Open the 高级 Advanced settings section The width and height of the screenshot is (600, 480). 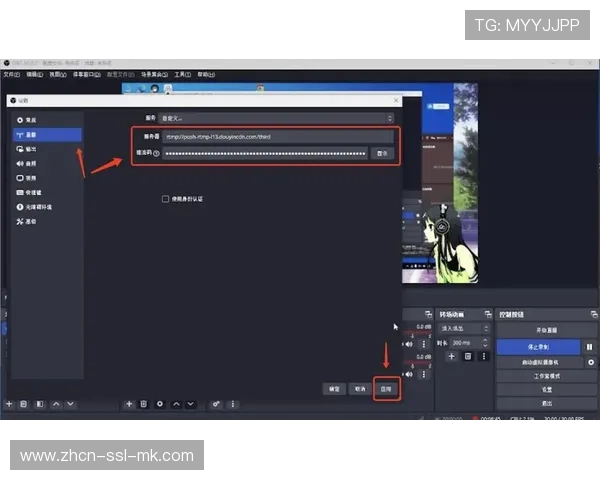30,221
